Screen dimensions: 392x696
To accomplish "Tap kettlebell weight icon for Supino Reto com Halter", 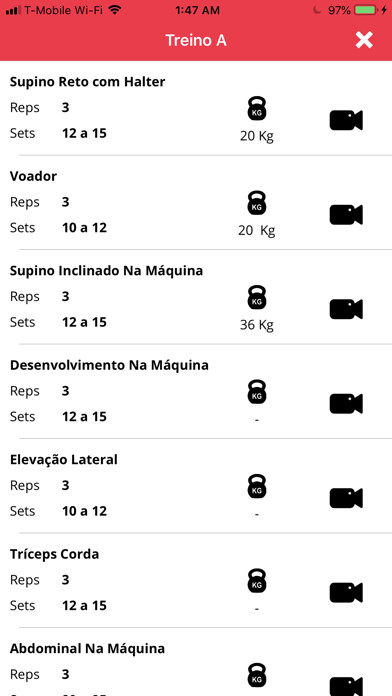I will pos(257,108).
